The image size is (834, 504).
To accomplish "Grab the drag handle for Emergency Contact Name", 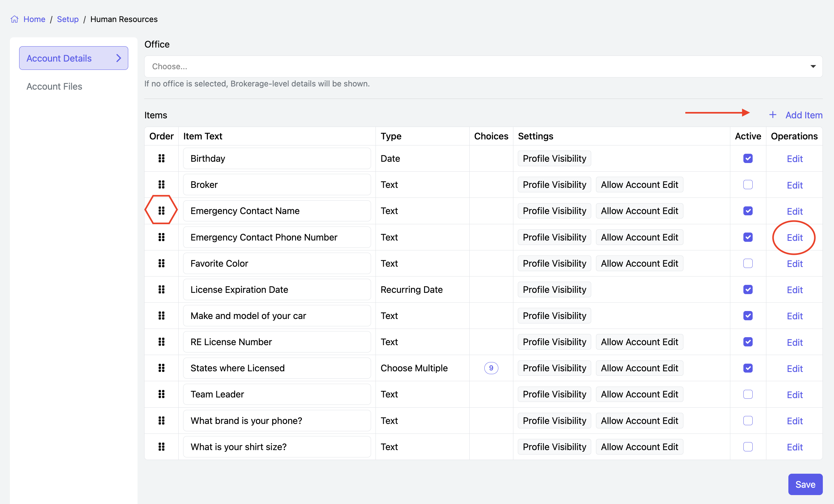I will click(161, 211).
